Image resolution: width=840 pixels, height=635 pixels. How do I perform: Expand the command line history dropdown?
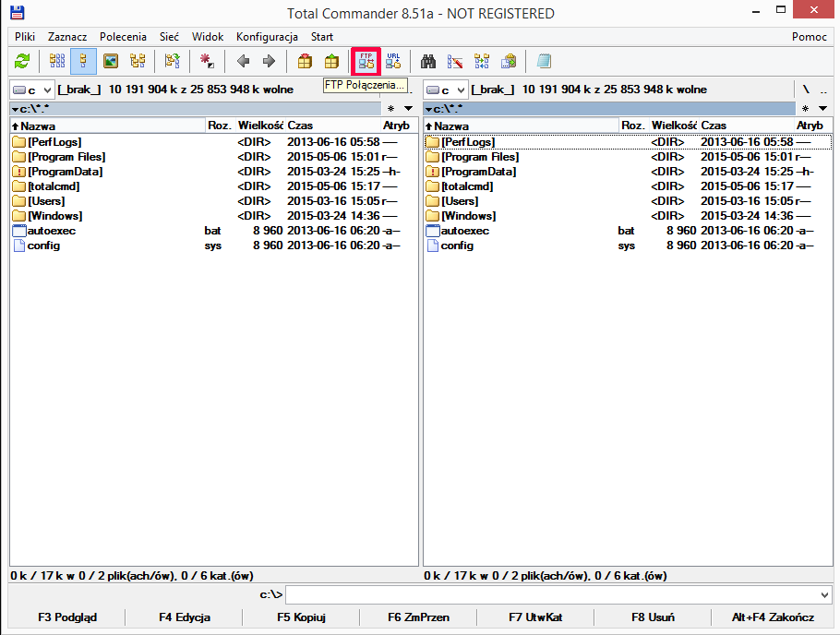[x=824, y=594]
